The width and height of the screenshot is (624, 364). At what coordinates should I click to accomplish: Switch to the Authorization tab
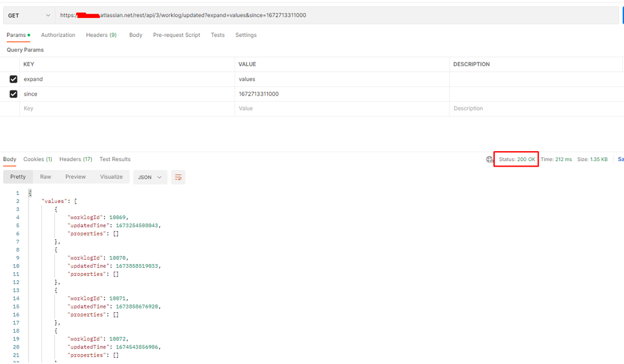pyautogui.click(x=57, y=34)
